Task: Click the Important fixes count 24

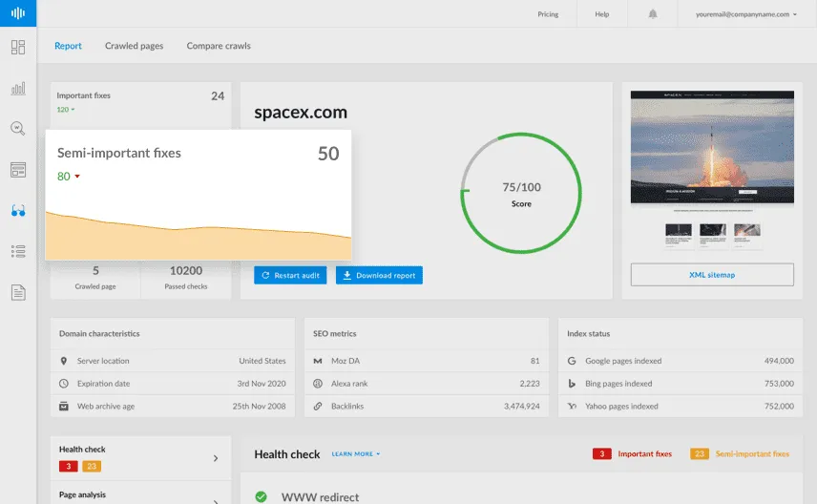Action: click(x=218, y=95)
